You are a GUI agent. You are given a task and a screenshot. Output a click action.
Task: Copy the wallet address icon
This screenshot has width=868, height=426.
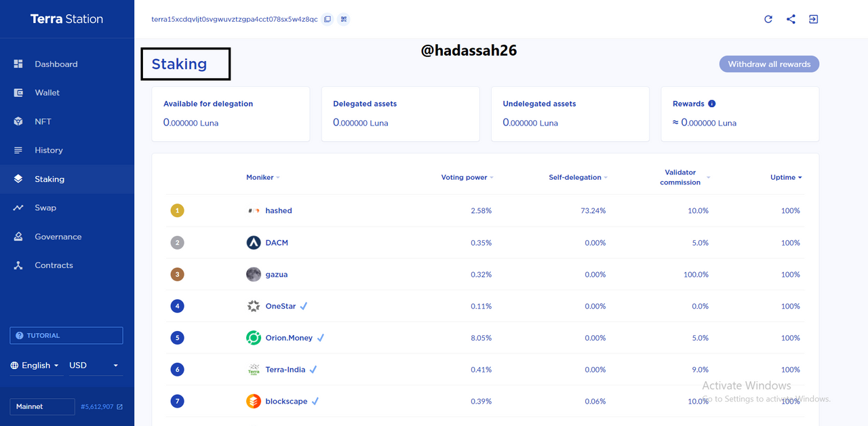(328, 19)
